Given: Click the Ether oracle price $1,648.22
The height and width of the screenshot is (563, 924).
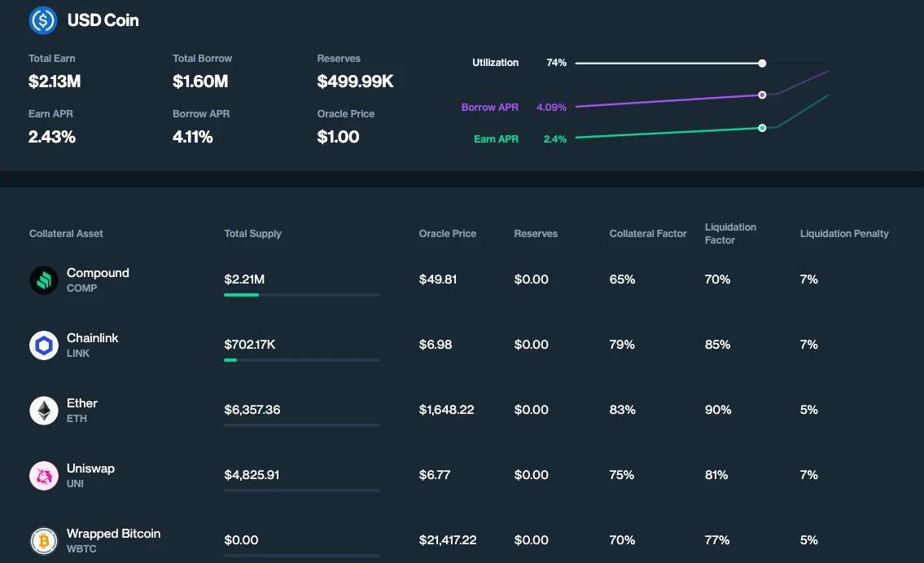Looking at the screenshot, I should click(446, 410).
